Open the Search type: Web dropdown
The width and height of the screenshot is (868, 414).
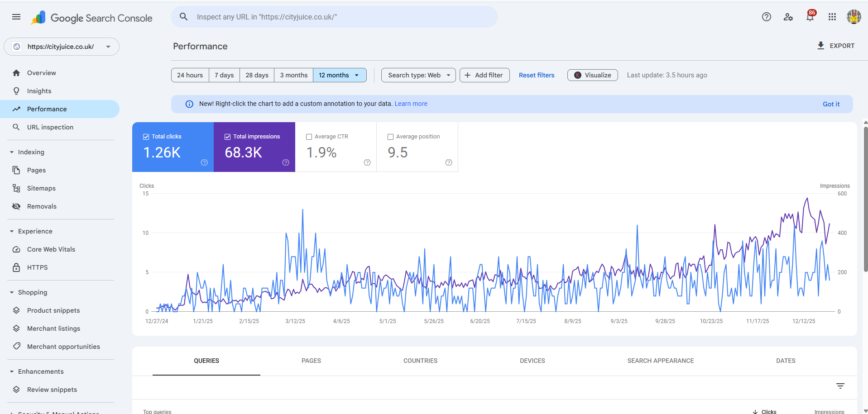pyautogui.click(x=418, y=75)
